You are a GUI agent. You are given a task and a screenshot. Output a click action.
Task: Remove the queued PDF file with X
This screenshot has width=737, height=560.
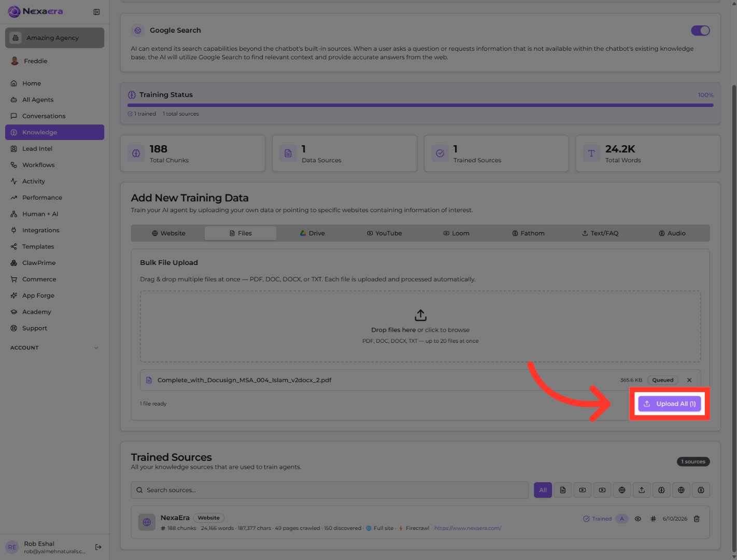(689, 380)
